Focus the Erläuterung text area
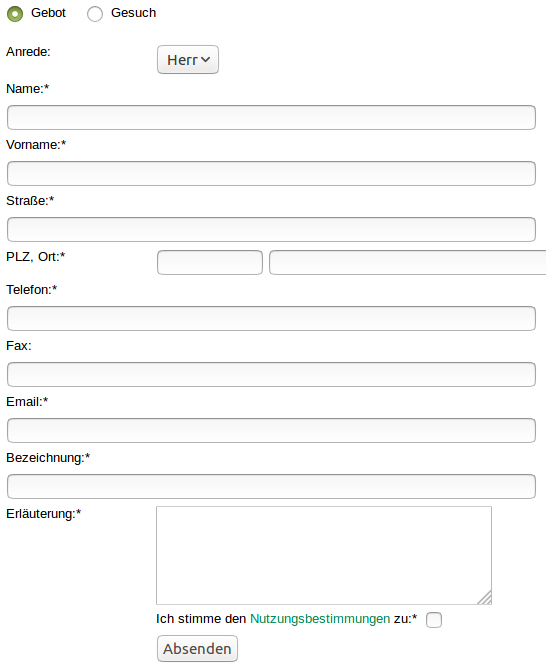546x670 pixels. pyautogui.click(x=324, y=555)
